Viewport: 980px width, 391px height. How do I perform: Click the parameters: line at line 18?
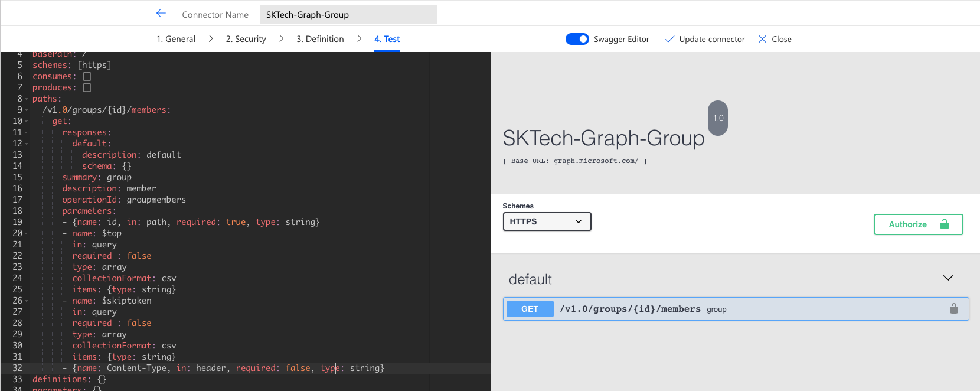[89, 211]
